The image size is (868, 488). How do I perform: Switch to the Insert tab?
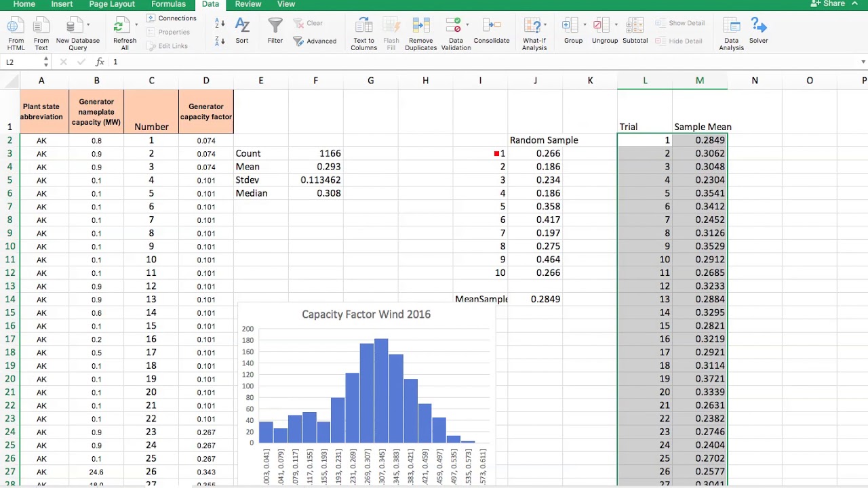pyautogui.click(x=62, y=4)
